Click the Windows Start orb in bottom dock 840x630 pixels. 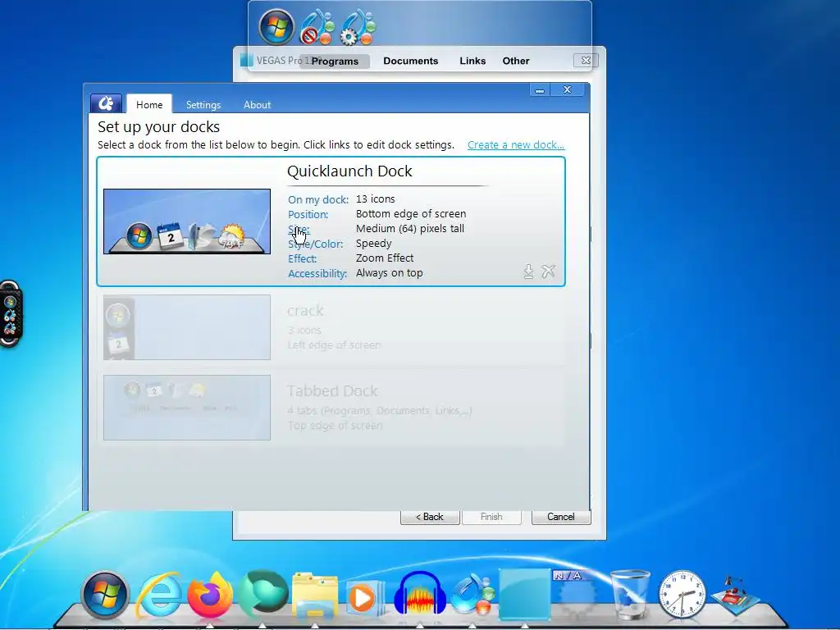pos(105,594)
